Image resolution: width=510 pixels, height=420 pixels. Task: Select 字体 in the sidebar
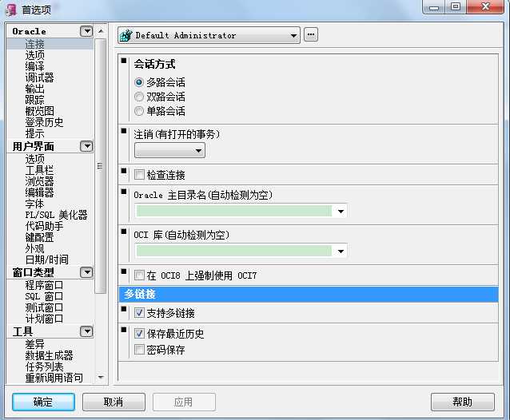pos(35,204)
